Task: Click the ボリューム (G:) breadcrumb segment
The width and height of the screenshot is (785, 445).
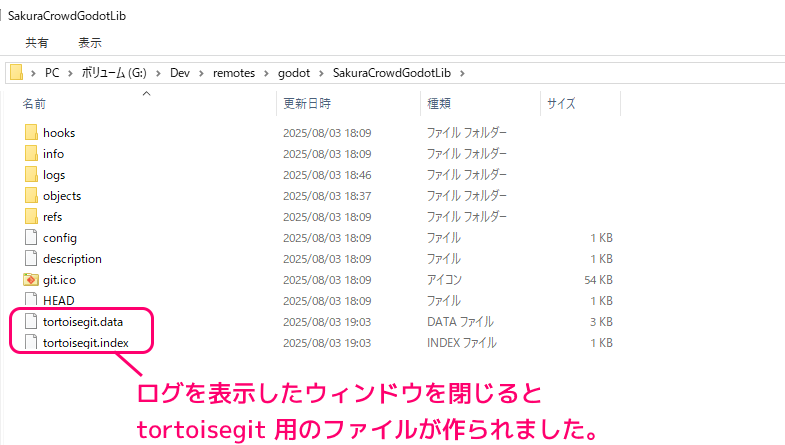Action: point(115,73)
